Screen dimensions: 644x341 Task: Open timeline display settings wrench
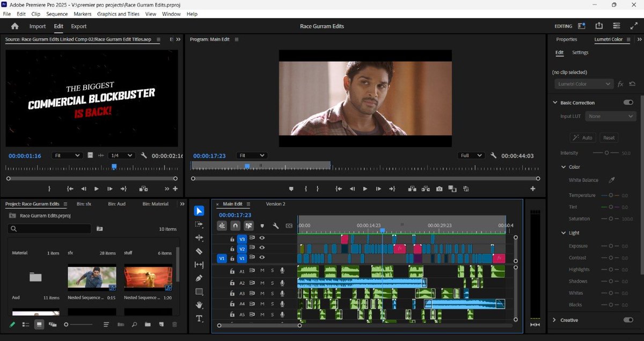click(x=275, y=226)
